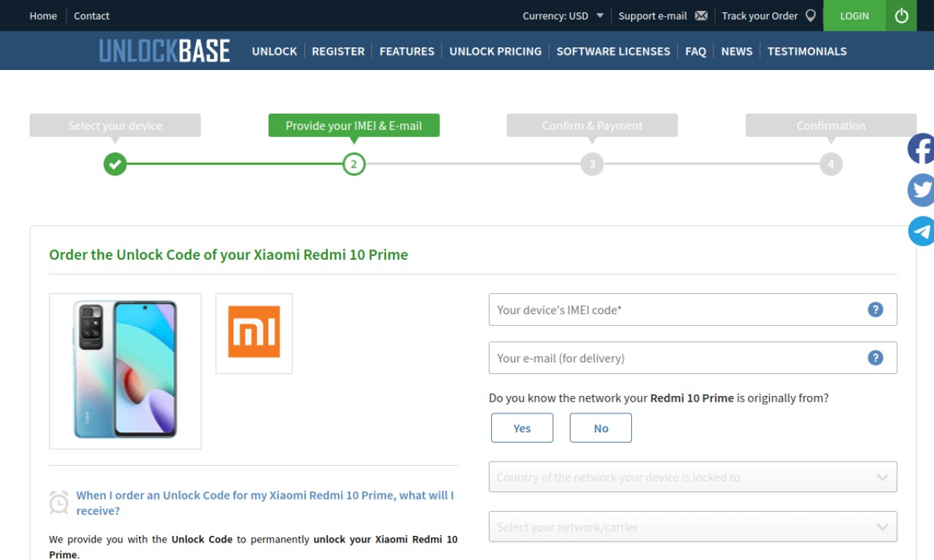
Task: Go to the Contact link
Action: pos(91,15)
